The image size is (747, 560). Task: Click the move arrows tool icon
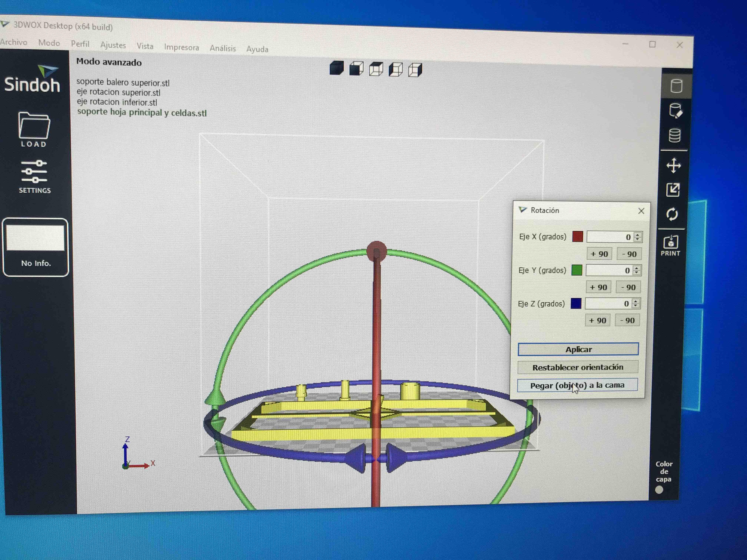[673, 166]
